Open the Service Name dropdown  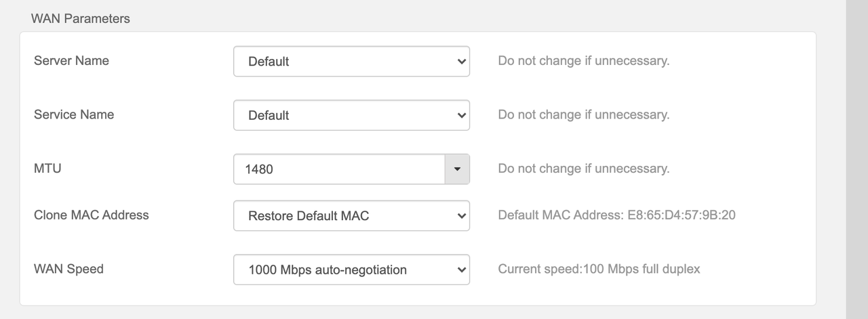pos(351,115)
